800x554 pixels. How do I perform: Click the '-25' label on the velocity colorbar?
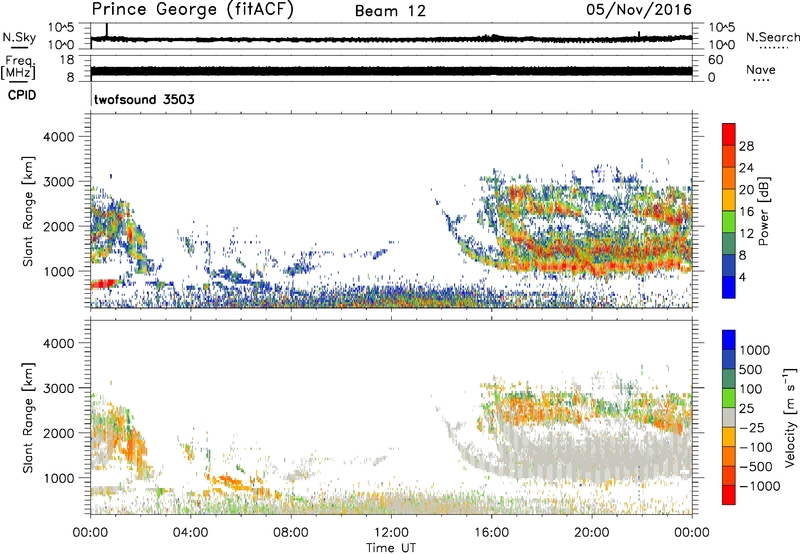click(752, 427)
